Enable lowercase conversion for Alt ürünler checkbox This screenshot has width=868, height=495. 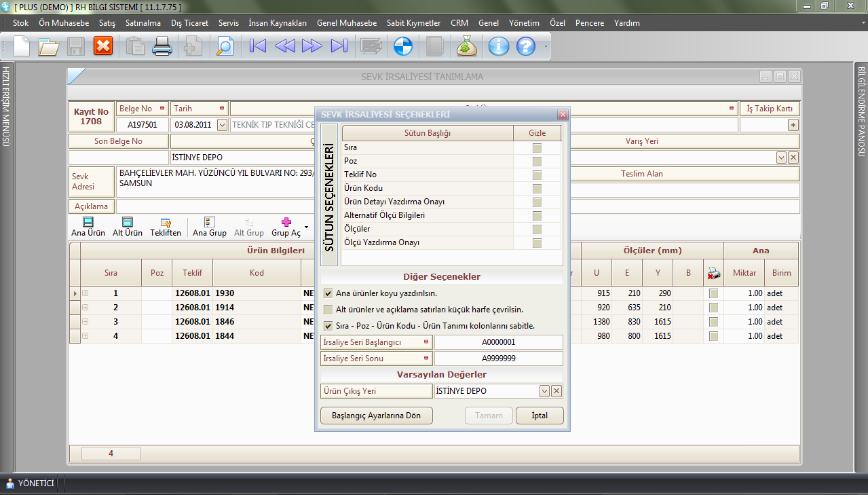[328, 310]
